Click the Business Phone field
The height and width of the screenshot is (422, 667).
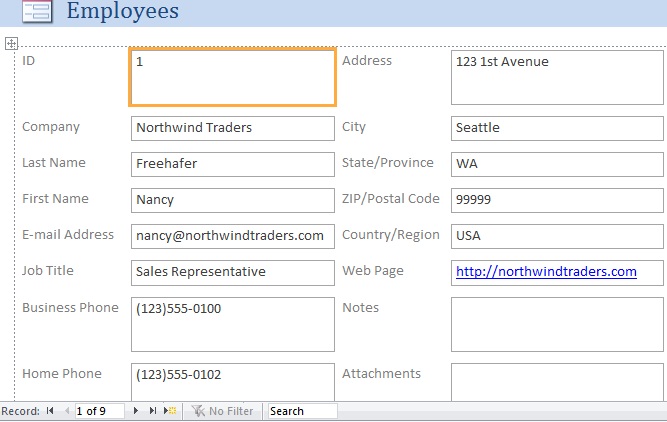233,324
